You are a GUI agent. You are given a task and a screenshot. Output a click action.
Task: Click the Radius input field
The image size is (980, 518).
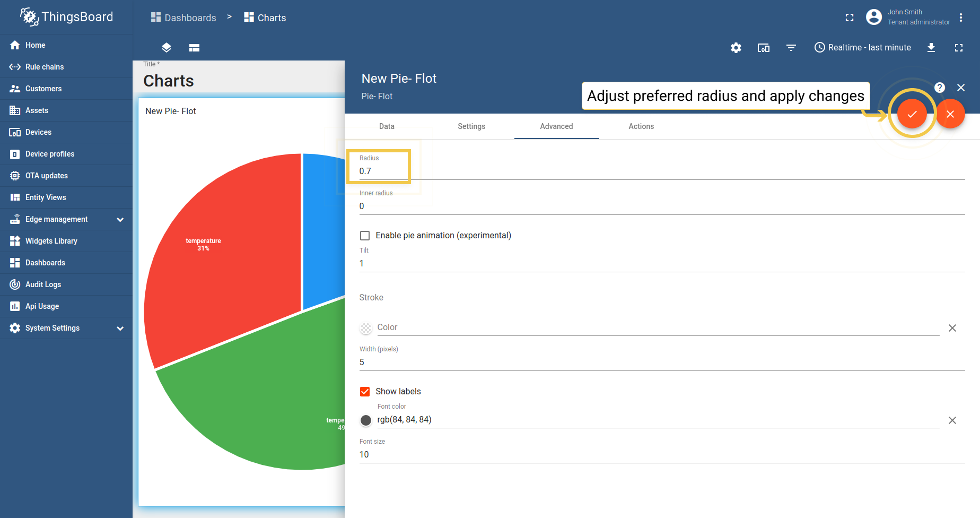[x=382, y=171]
